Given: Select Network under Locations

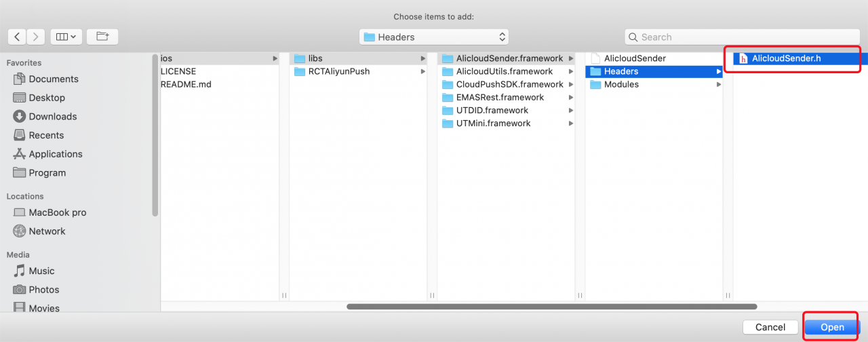Looking at the screenshot, I should 46,231.
